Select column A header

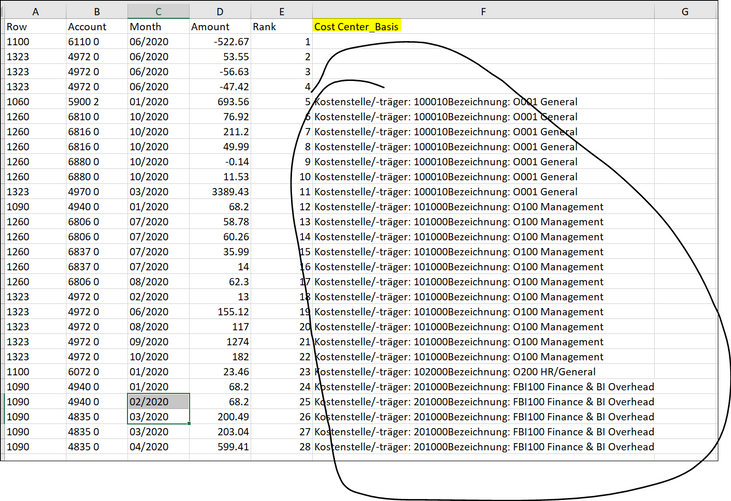pyautogui.click(x=35, y=12)
